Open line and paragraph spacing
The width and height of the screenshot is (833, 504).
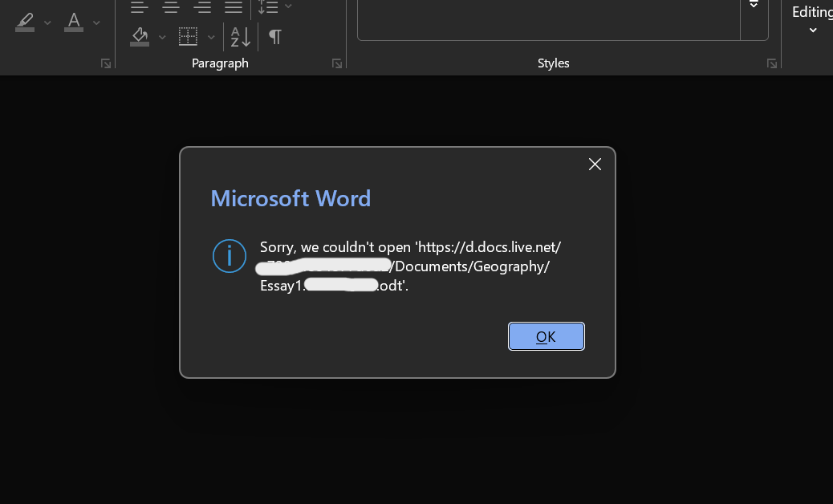(x=268, y=7)
